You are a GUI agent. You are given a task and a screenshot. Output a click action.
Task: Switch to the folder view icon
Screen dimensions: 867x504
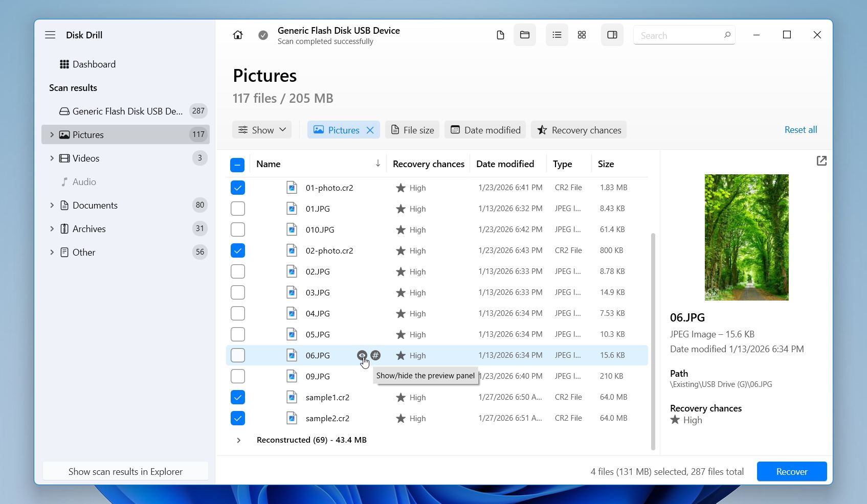pyautogui.click(x=525, y=35)
